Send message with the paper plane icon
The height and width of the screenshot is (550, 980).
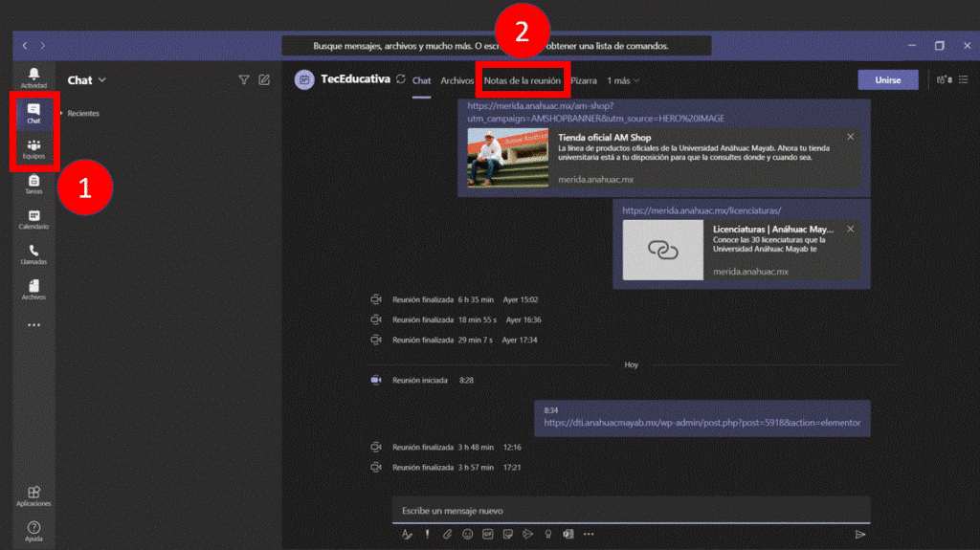[x=860, y=534]
